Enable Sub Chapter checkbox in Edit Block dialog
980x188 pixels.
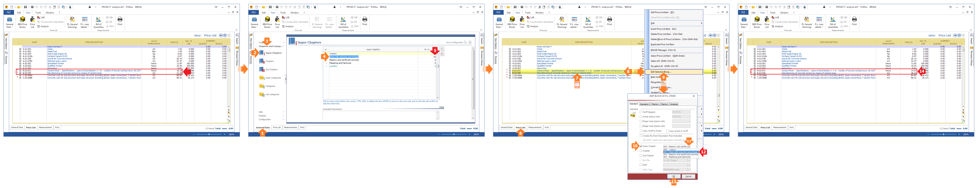[641, 156]
